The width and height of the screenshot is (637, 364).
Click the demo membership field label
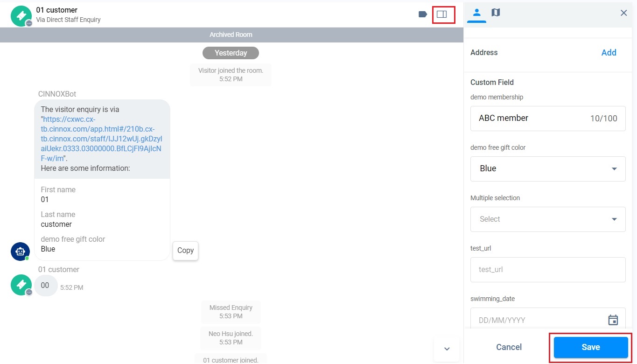pyautogui.click(x=497, y=97)
